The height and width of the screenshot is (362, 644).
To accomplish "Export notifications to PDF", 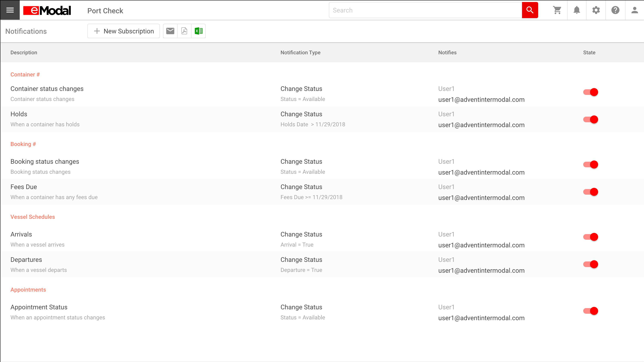I will point(184,31).
